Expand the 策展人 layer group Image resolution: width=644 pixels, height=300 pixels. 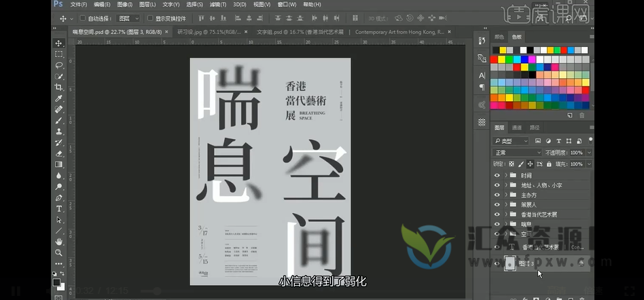click(506, 204)
